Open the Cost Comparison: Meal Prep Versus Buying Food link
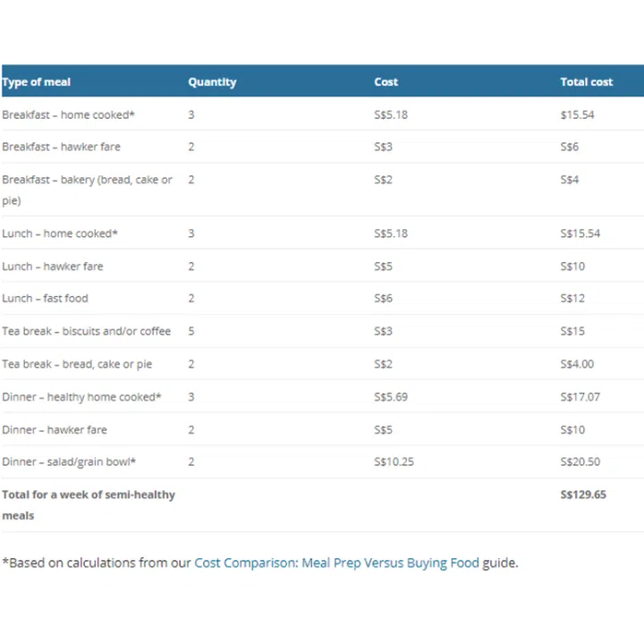The height and width of the screenshot is (644, 644). [336, 563]
